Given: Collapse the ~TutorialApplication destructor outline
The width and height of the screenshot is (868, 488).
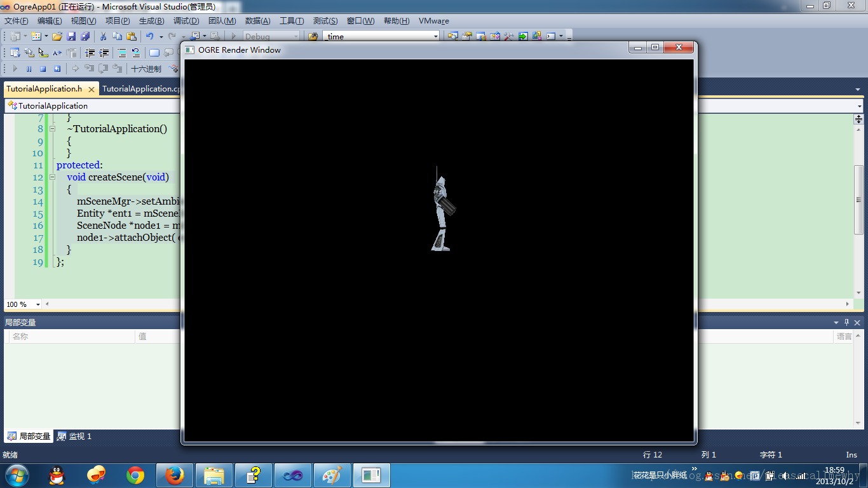Looking at the screenshot, I should [52, 128].
